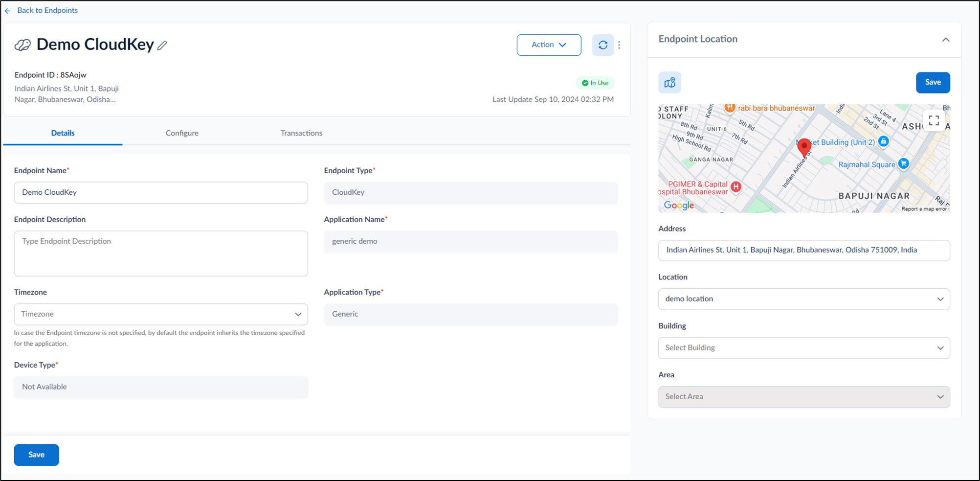Viewport: 980px width, 481px height.
Task: Click the Market Building map marker
Action: [x=883, y=141]
